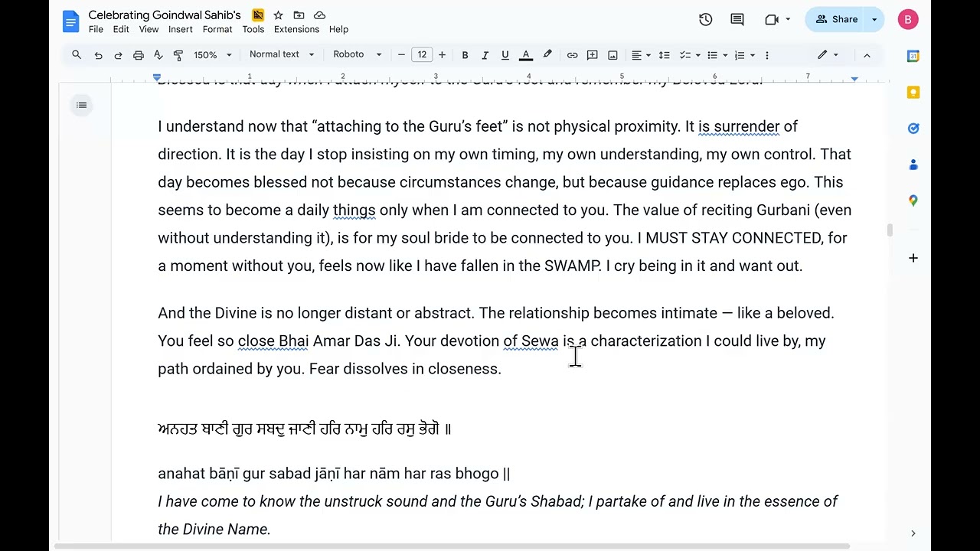Open the line and paragraph spacing options

pyautogui.click(x=664, y=55)
